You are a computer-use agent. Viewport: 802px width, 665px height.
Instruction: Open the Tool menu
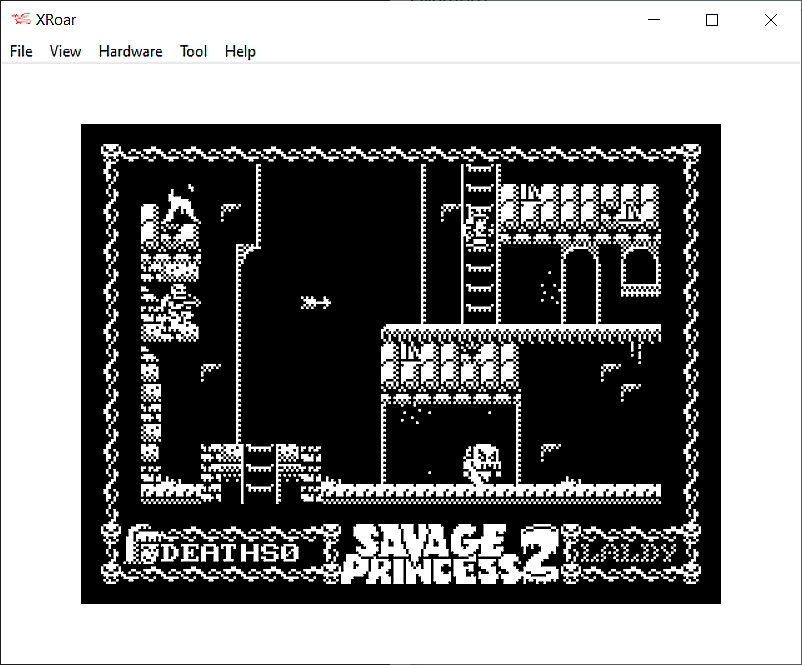pyautogui.click(x=193, y=51)
